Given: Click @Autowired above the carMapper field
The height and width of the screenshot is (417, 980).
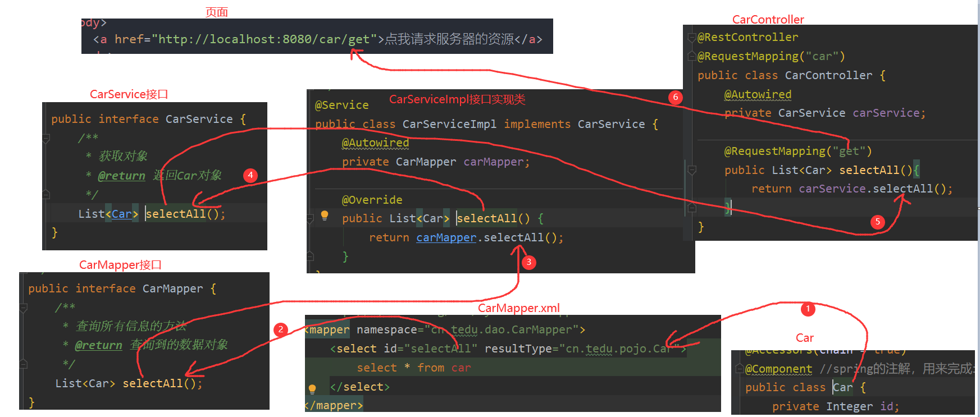Looking at the screenshot, I should (x=375, y=143).
